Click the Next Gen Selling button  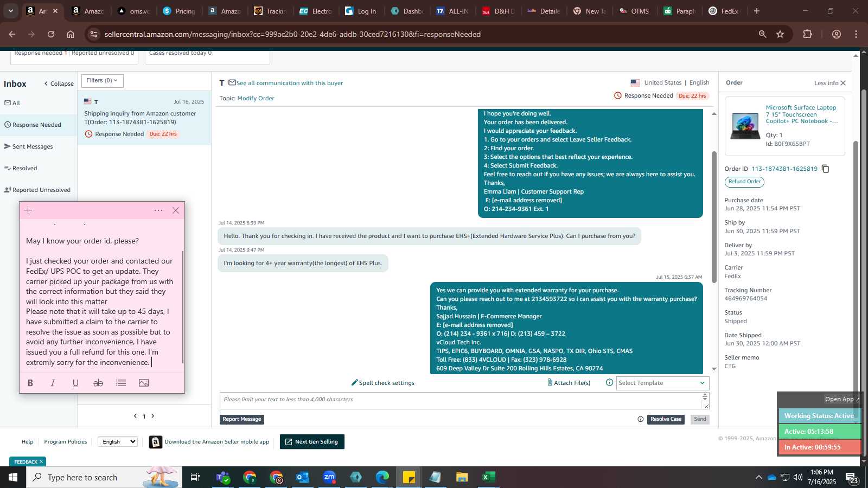[312, 442]
